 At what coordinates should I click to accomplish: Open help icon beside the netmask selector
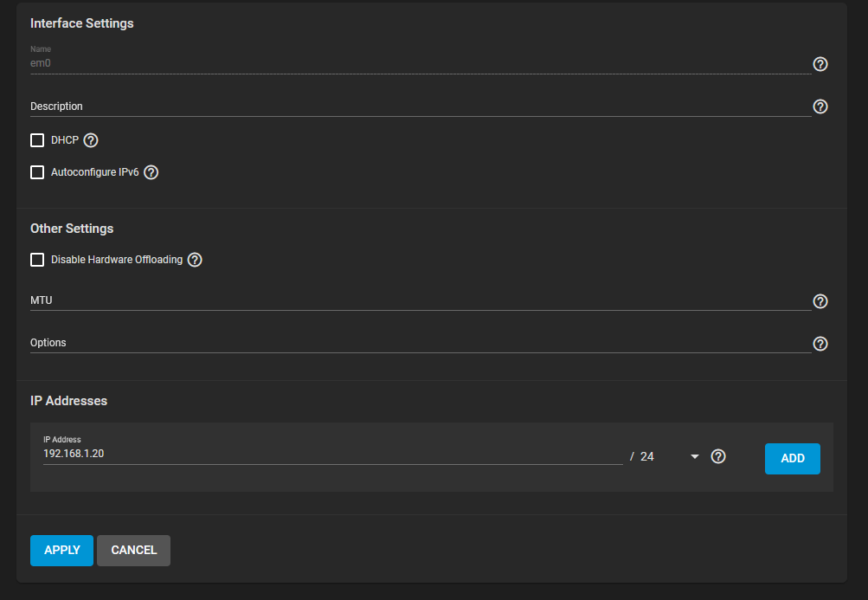tap(718, 456)
